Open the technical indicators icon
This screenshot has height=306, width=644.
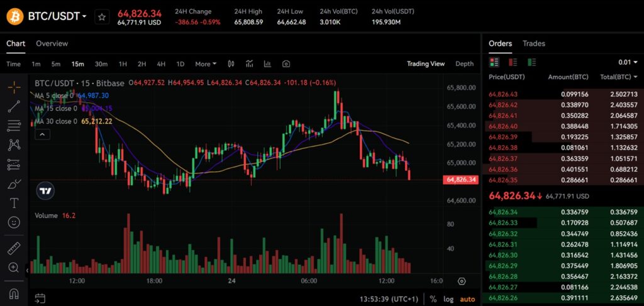[x=249, y=63]
